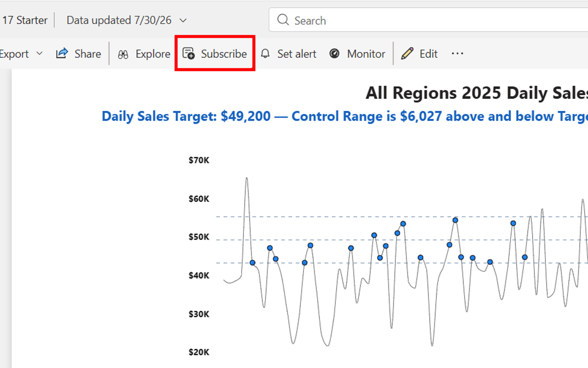Click the Edit label in toolbar
The height and width of the screenshot is (368, 588).
pyautogui.click(x=428, y=54)
